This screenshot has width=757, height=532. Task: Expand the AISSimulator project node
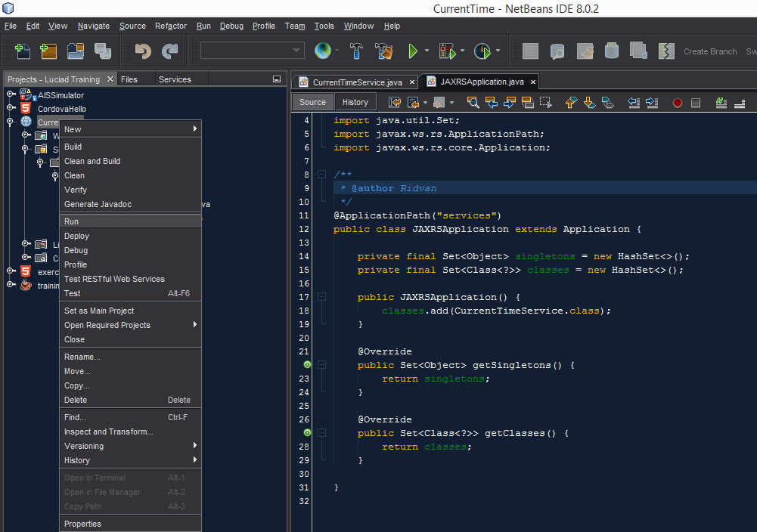(11, 94)
